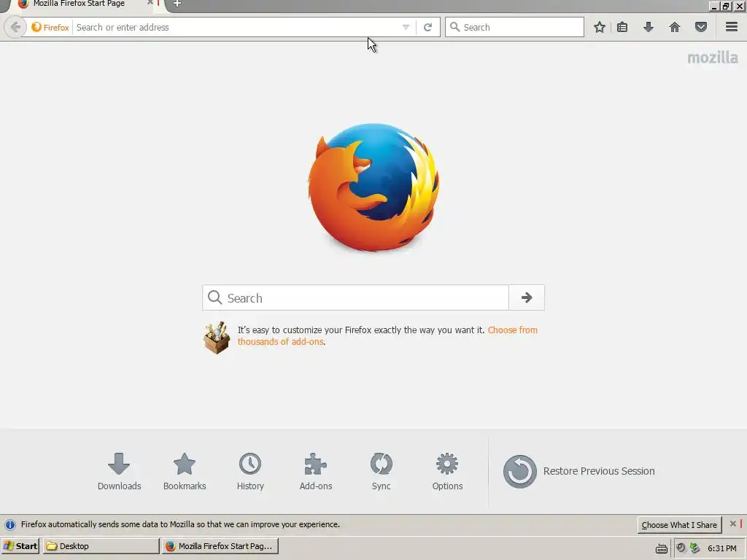This screenshot has height=560, width=747.
Task: Open Downloads from start page
Action: [x=119, y=472]
